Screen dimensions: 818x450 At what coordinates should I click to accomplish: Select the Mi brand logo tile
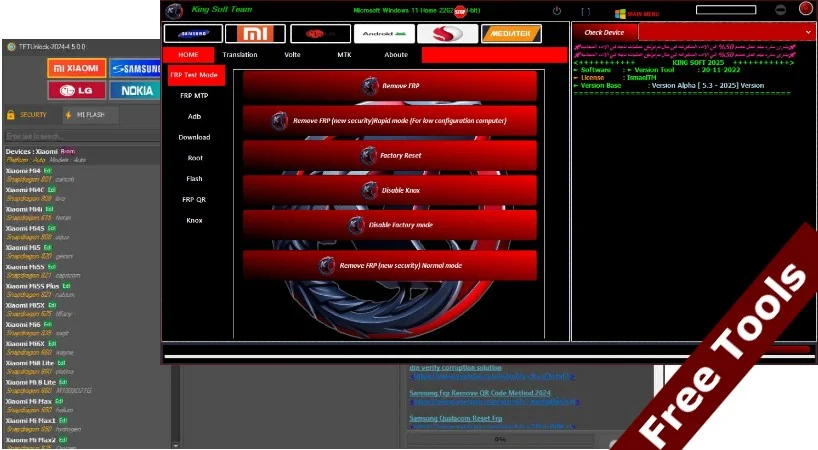pos(255,34)
